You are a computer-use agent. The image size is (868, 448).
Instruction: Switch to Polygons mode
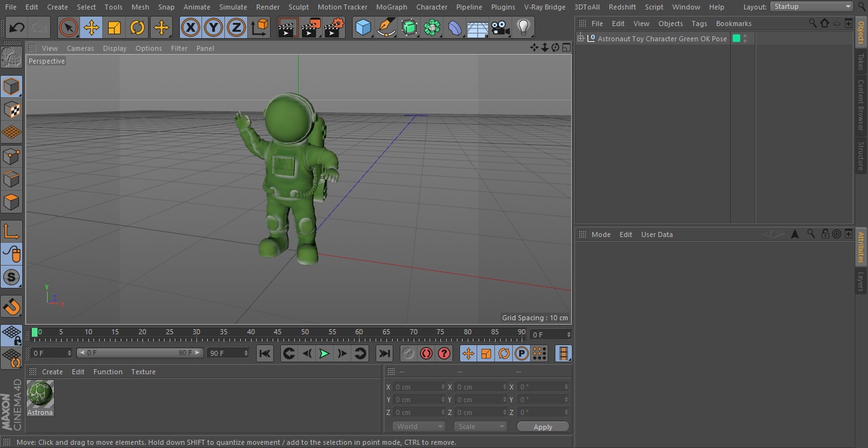pos(11,202)
